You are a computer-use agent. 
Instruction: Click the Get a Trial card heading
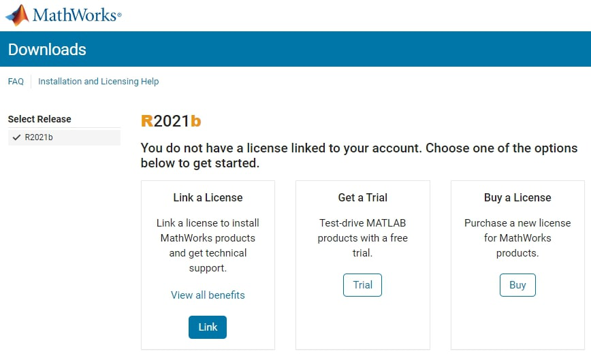click(362, 198)
